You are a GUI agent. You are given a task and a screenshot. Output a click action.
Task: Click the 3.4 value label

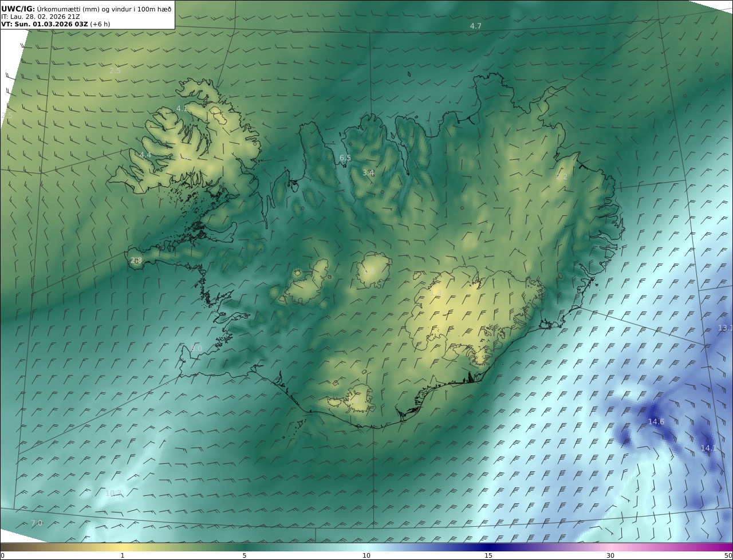tap(368, 173)
